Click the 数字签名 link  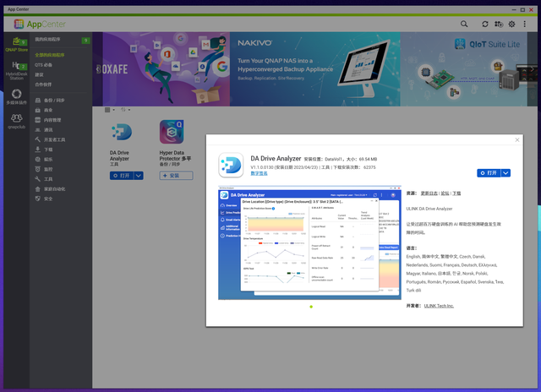tap(259, 173)
